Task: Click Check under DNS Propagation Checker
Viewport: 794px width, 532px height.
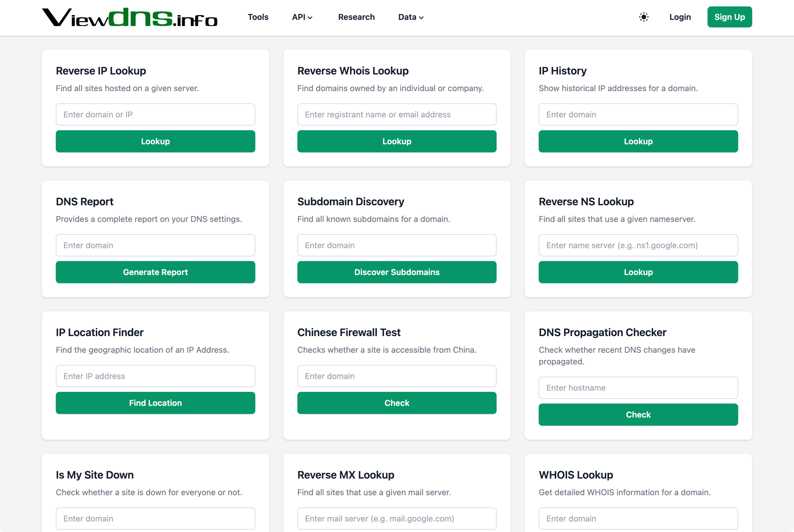Action: tap(638, 414)
